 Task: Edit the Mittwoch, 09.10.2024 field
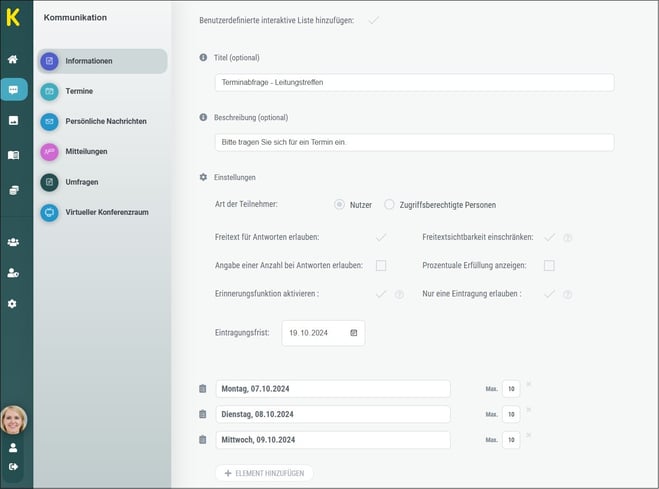click(x=333, y=440)
